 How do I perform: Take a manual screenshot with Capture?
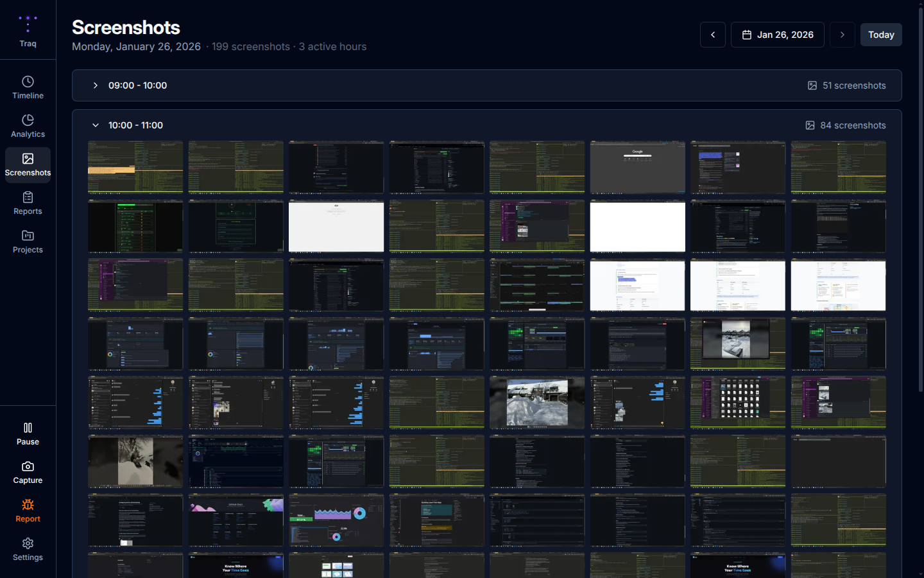click(x=28, y=473)
